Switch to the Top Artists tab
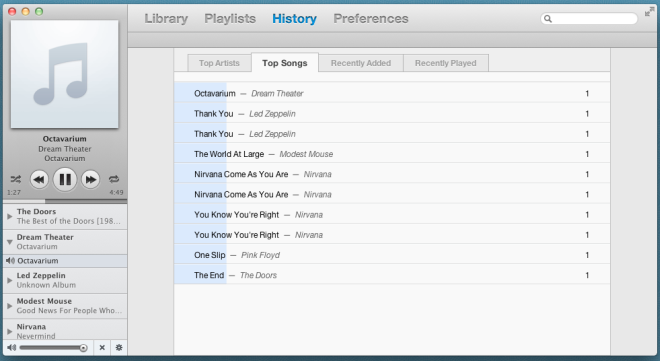Viewport: 660px width, 361px height. coord(219,63)
